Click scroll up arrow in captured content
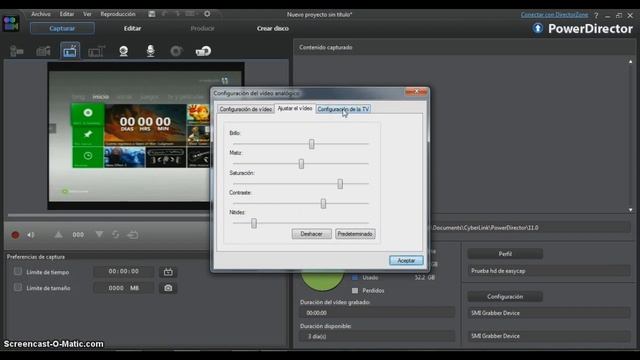 click(631, 62)
